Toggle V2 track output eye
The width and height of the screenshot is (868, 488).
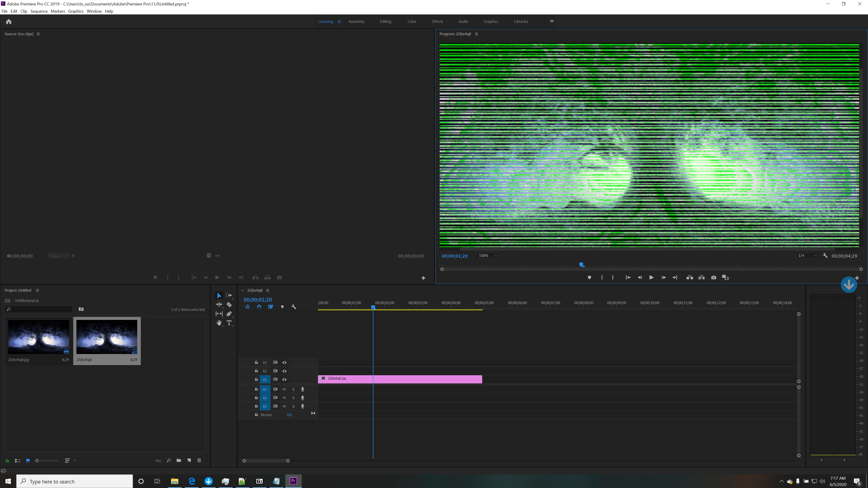[284, 371]
